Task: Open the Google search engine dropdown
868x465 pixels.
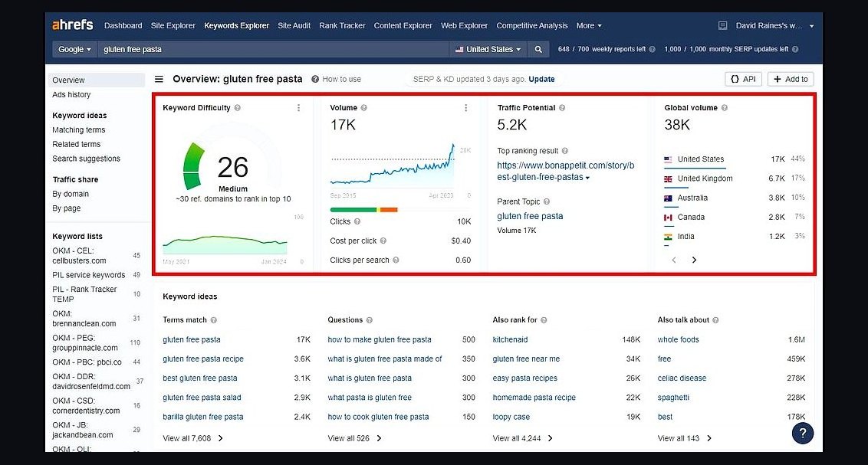Action: click(74, 49)
